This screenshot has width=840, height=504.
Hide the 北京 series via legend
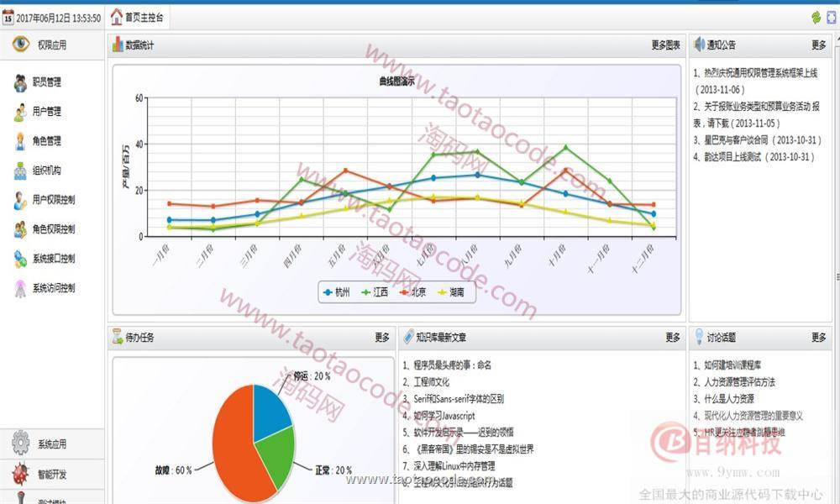click(x=412, y=292)
